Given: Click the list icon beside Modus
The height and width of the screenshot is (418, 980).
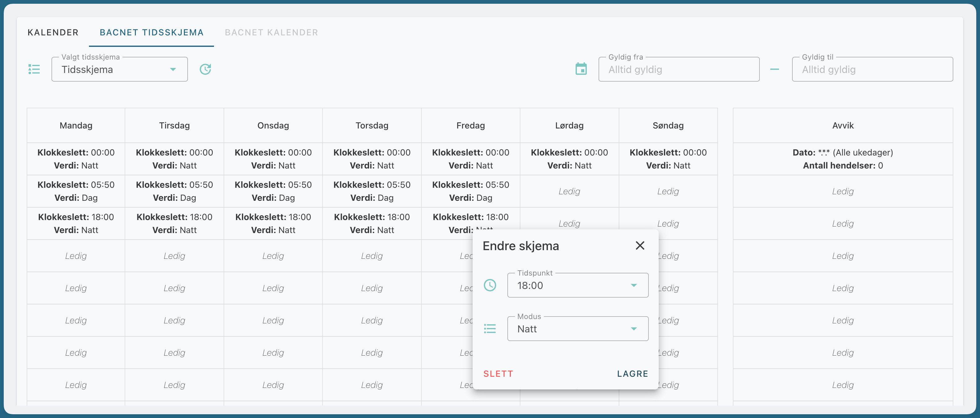Looking at the screenshot, I should click(x=490, y=329).
